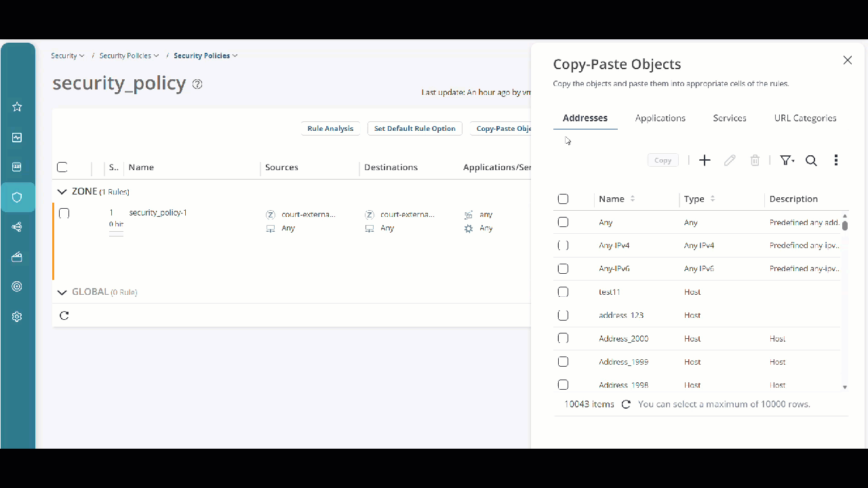Switch to the URL Categories tab

click(x=806, y=118)
